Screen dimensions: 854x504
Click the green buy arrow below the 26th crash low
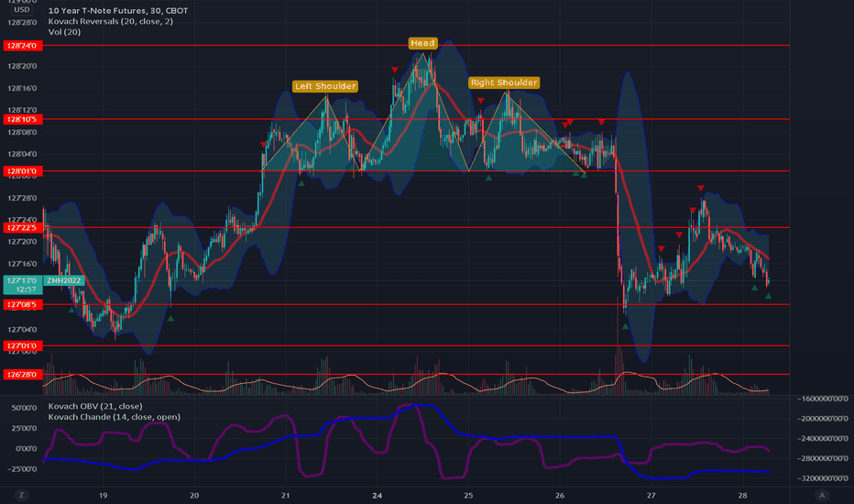click(x=625, y=326)
